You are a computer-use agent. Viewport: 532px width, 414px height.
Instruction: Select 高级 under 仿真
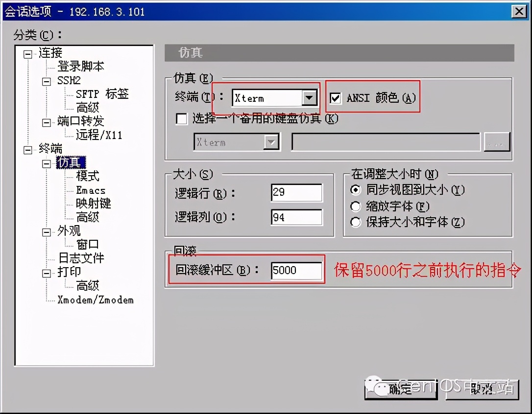tap(88, 217)
